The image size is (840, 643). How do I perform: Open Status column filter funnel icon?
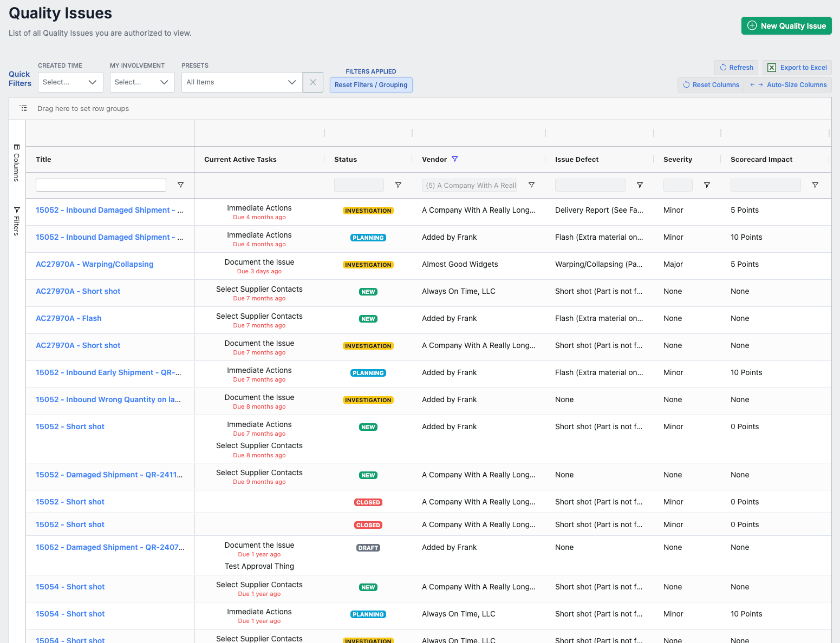tap(398, 185)
